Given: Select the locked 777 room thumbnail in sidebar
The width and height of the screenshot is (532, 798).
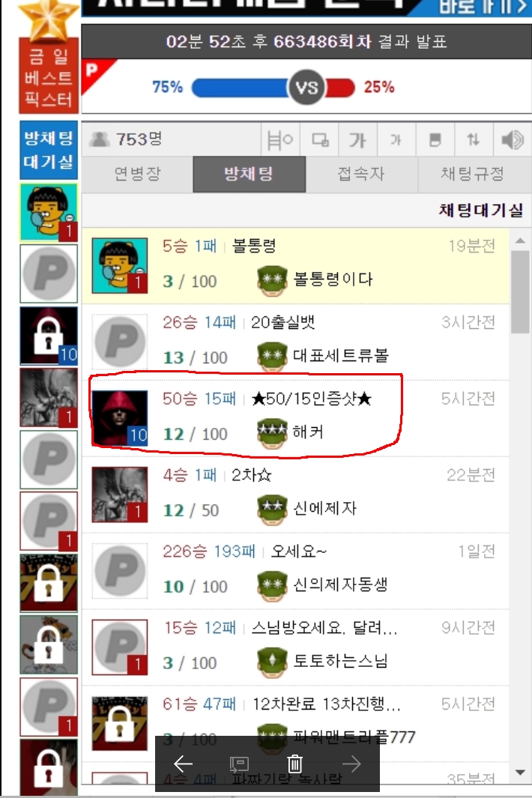Looking at the screenshot, I should [x=49, y=583].
